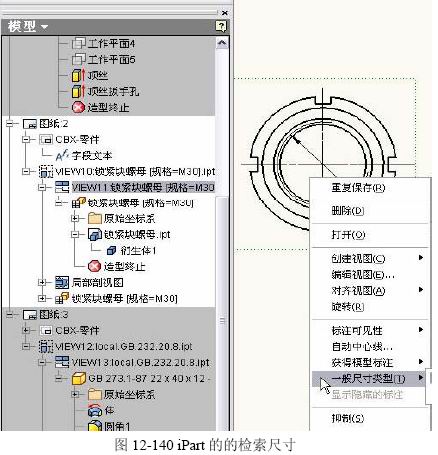Viewport: 438px width, 455px height.
Task: Click the 顶丝 feature icon
Action: (x=79, y=76)
